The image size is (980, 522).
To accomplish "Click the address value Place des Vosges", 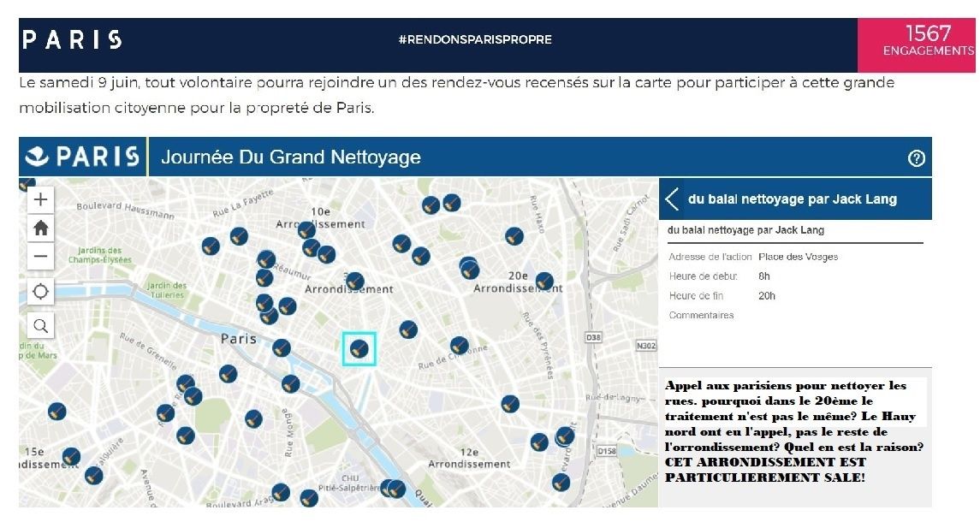I will tap(799, 257).
